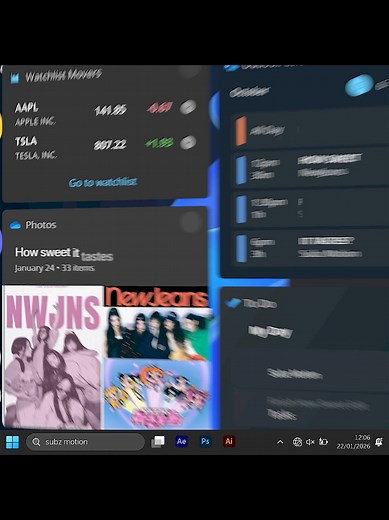Screen dimensions: 389x520
Task: Launch Adobe After Effects from taskbar
Action: (x=181, y=441)
